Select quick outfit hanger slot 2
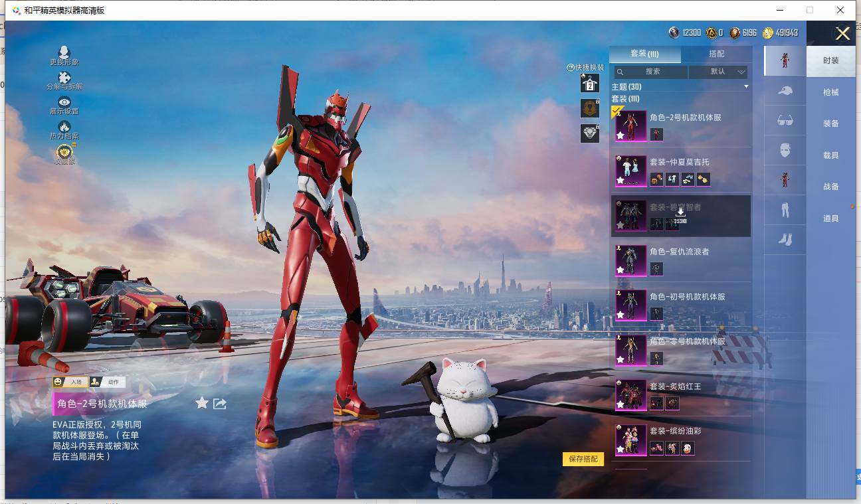The image size is (861, 504). 589,83
